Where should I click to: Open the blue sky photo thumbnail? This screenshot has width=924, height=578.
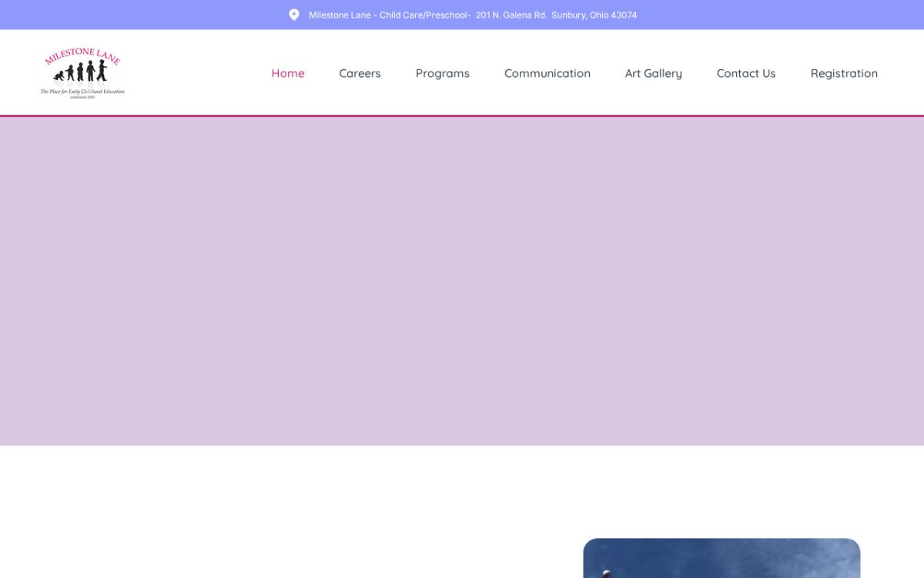tap(721, 558)
